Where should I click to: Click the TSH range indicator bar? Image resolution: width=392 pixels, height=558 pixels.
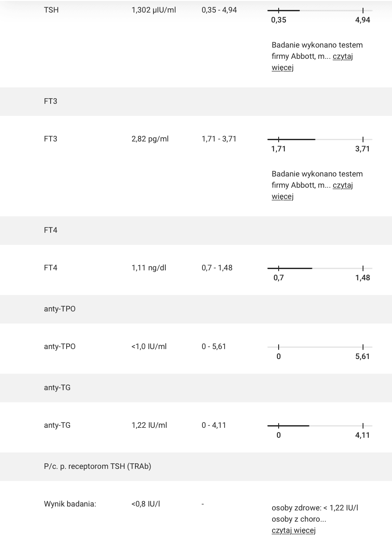[x=320, y=10]
